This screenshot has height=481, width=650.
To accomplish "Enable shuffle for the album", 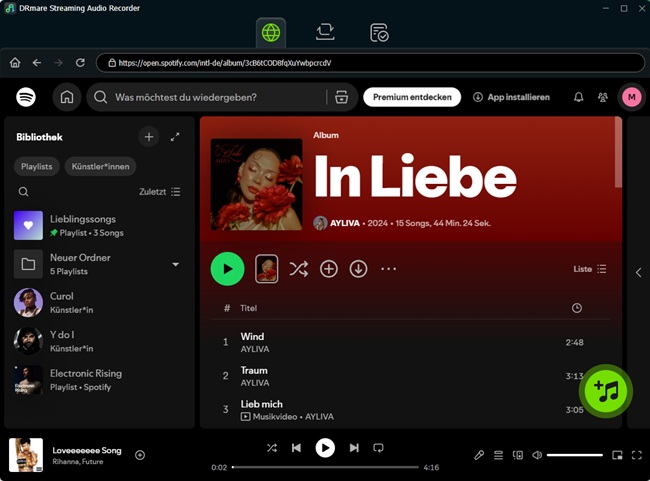I will tap(298, 269).
